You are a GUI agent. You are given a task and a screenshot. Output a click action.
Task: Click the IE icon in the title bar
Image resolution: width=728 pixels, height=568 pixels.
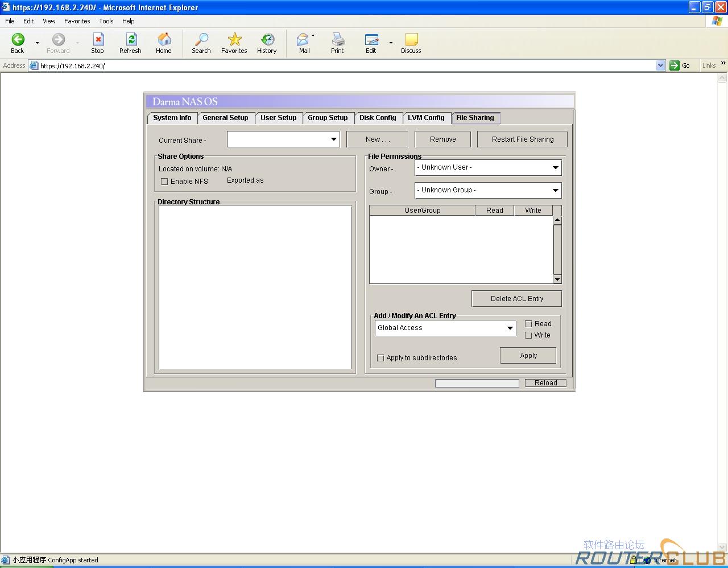tap(6, 7)
